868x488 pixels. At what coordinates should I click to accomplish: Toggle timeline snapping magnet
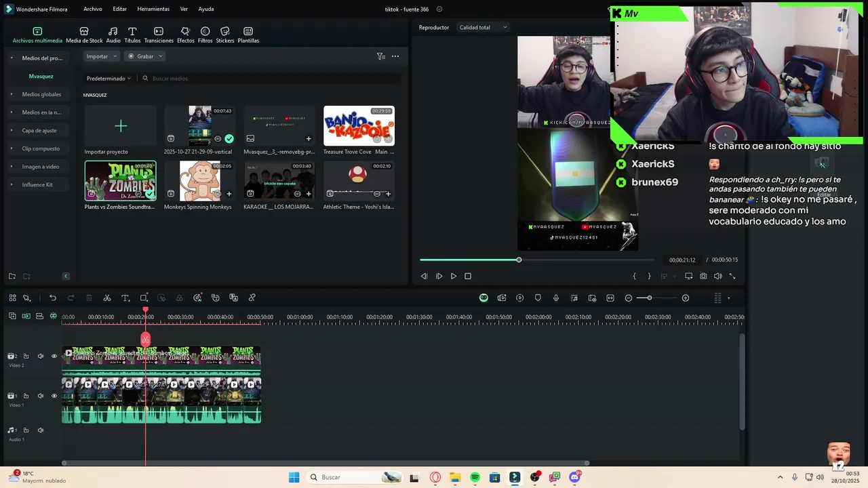tap(53, 317)
